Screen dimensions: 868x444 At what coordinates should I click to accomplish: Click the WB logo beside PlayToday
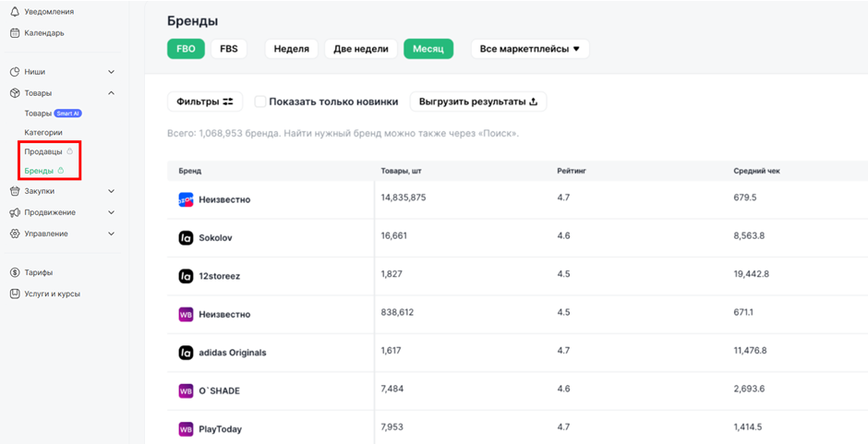click(x=186, y=429)
